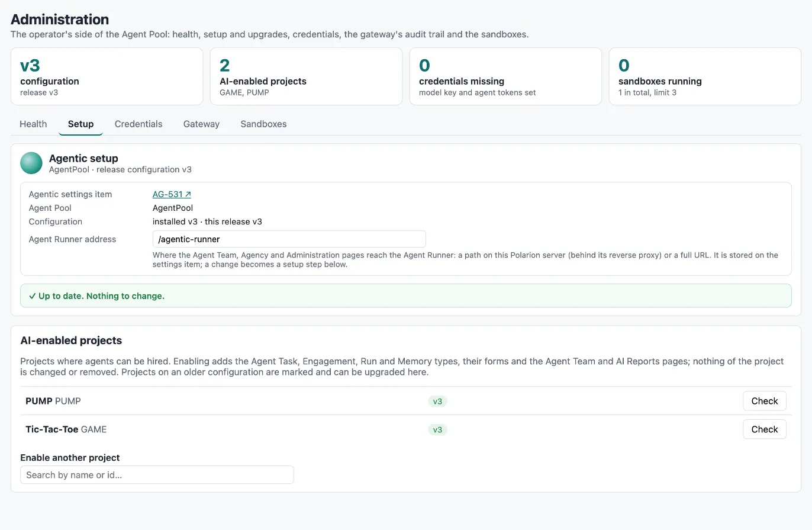Select the Setup tab
This screenshot has width=812, height=530.
[x=80, y=124]
